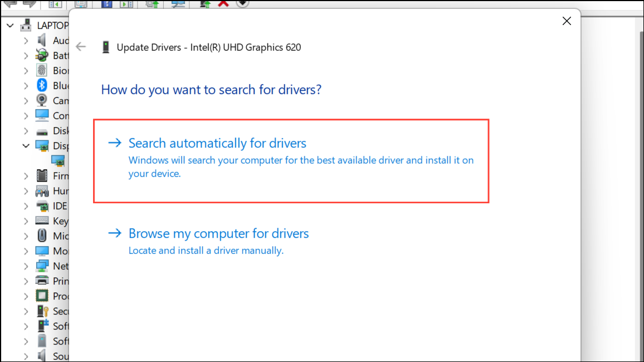Select the battery icon next to Batt
The width and height of the screenshot is (644, 362).
pos(42,55)
